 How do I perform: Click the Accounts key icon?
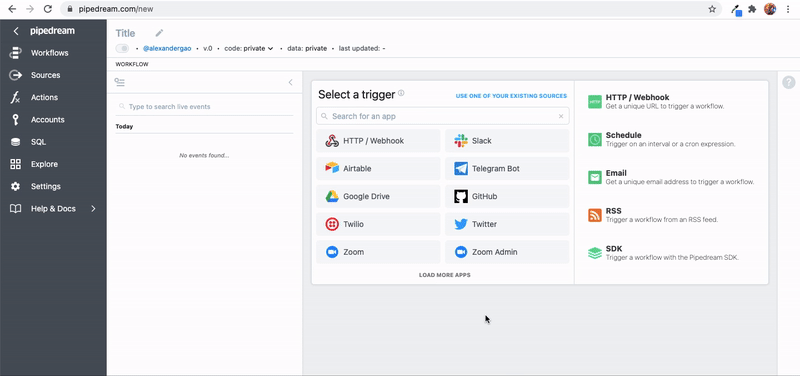[16, 120]
